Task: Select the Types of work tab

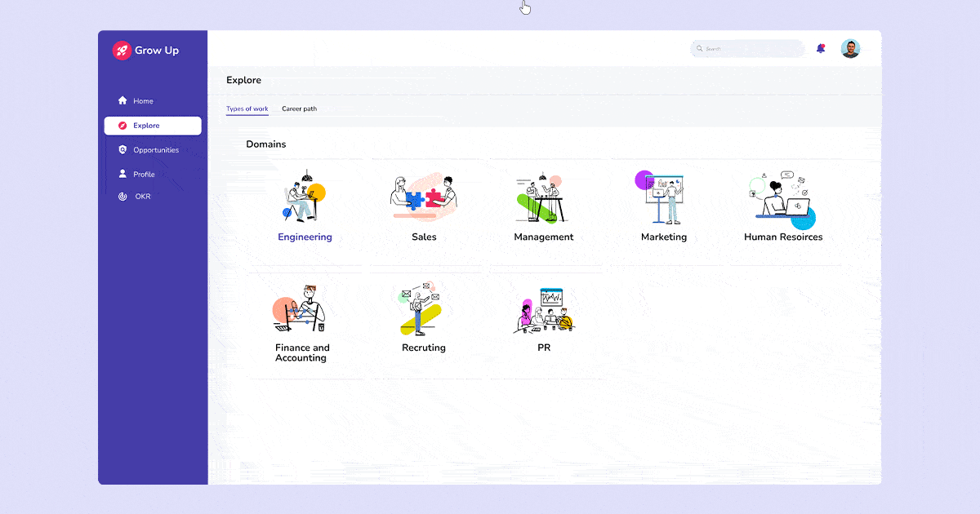Action: tap(247, 109)
